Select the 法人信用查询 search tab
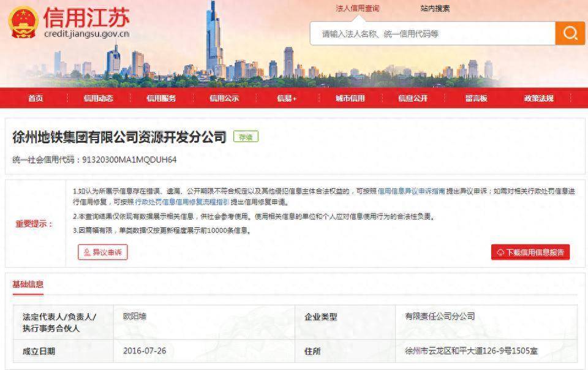Image resolution: width=588 pixels, height=370 pixels. click(x=357, y=9)
